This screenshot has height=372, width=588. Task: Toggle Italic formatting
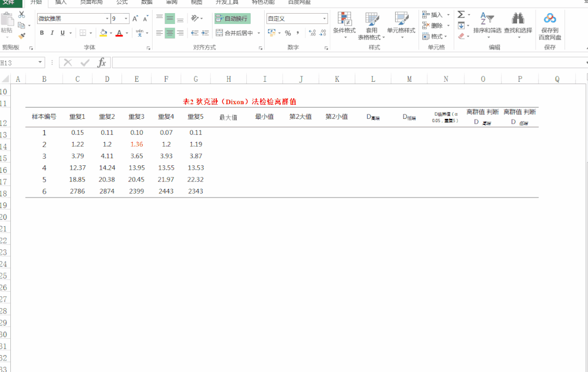52,33
